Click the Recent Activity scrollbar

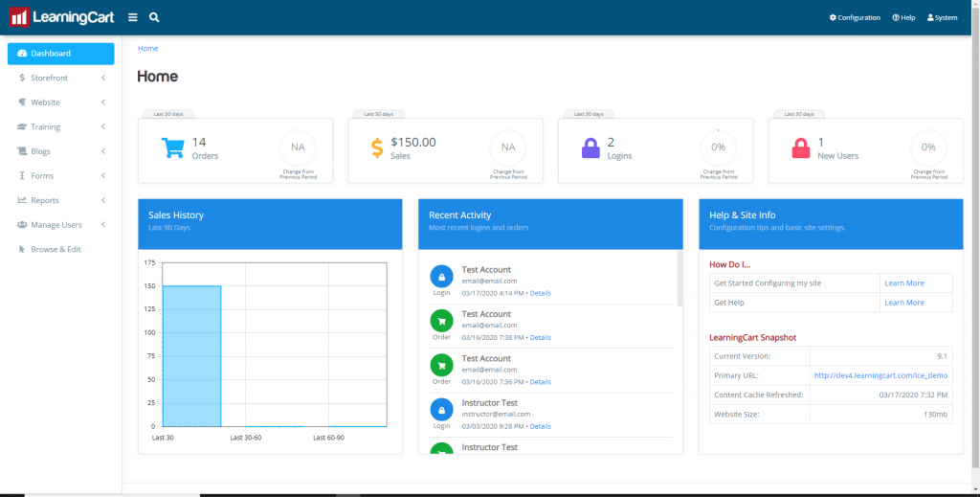click(x=679, y=279)
